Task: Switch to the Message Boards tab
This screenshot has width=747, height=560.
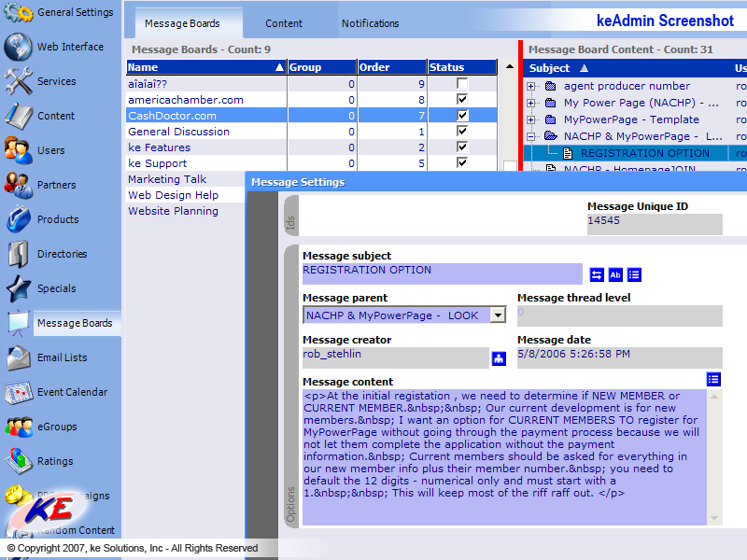Action: (189, 23)
